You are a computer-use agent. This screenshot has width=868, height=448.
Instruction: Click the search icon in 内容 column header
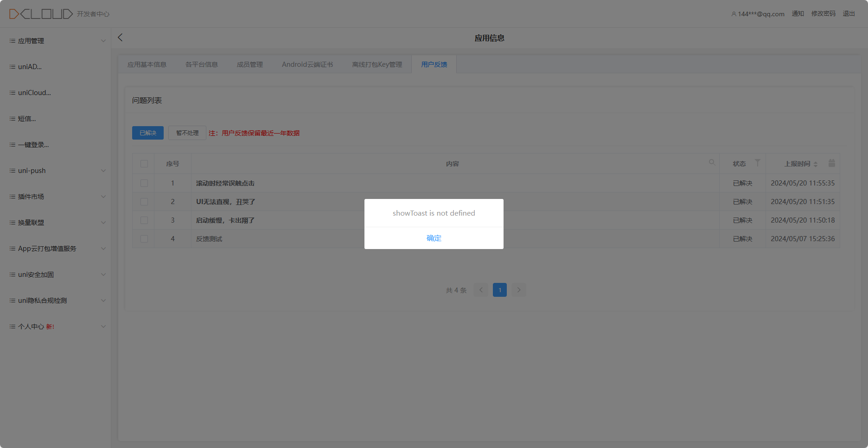712,162
